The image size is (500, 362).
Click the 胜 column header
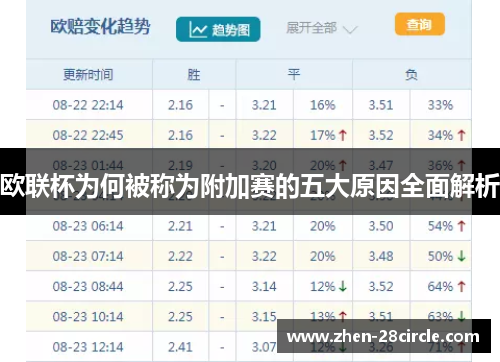coord(194,74)
